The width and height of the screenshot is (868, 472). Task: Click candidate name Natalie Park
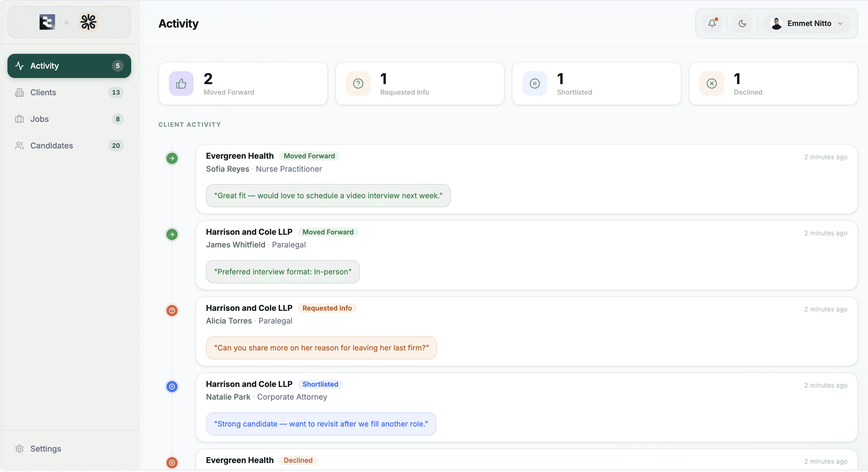228,397
